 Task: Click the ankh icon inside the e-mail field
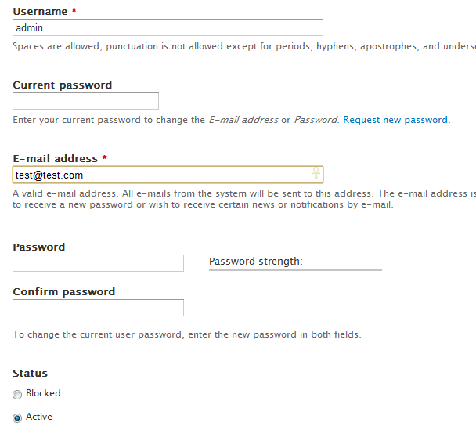[x=316, y=174]
